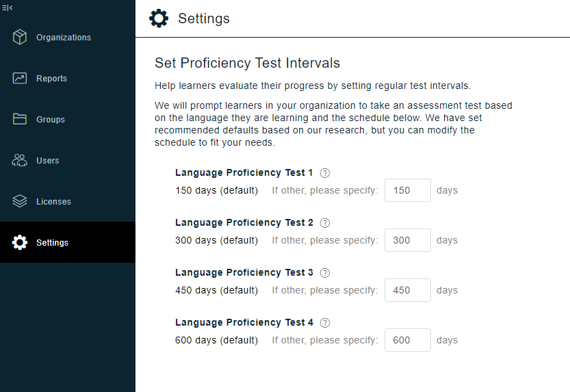Show help for Language Proficiency Test 4
570x392 pixels.
(325, 323)
